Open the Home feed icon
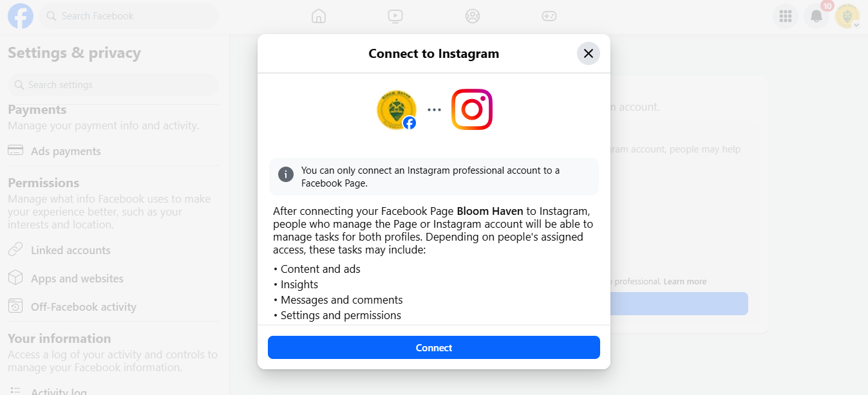The width and height of the screenshot is (868, 395). (319, 16)
